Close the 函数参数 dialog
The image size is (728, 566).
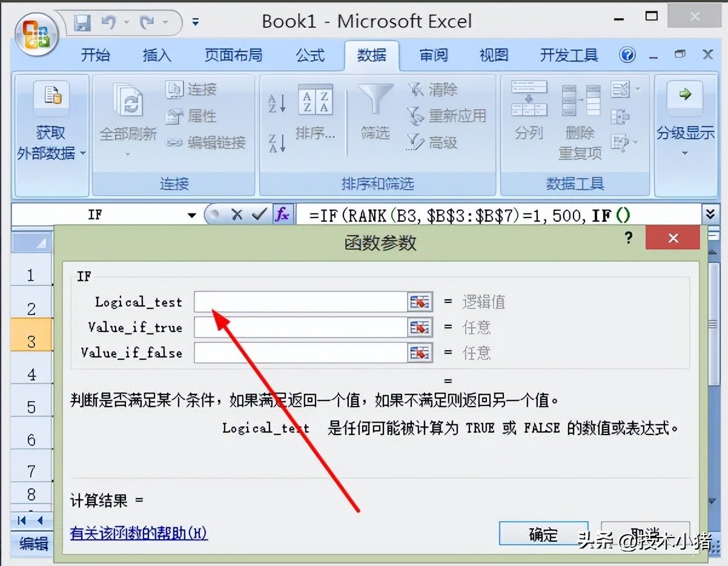coord(673,238)
